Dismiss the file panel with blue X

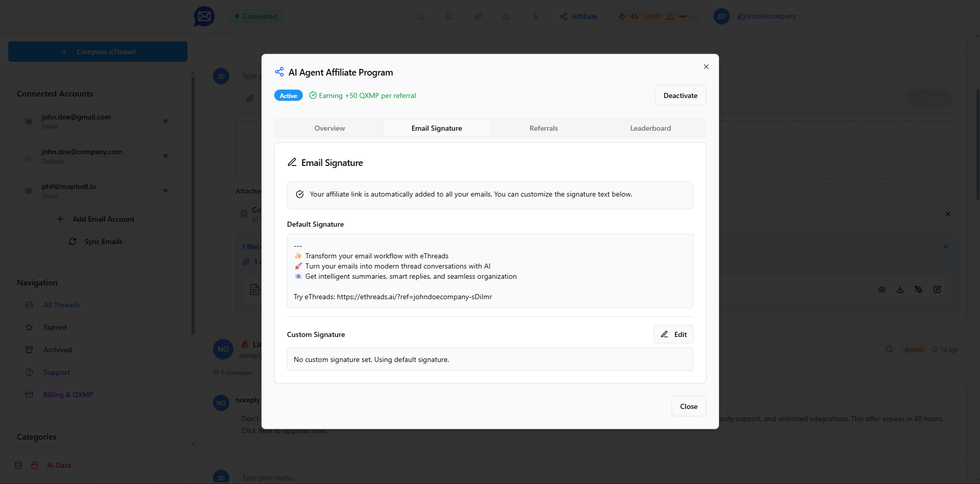tap(946, 247)
